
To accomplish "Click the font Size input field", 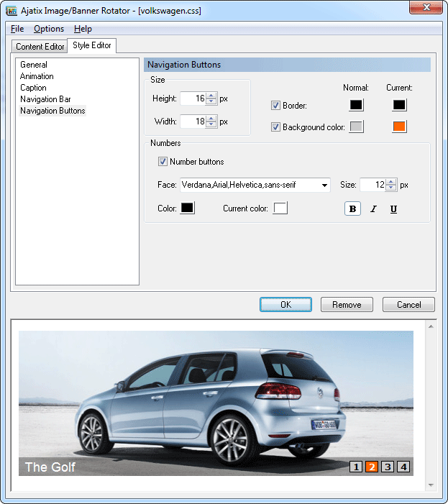I will pyautogui.click(x=372, y=185).
